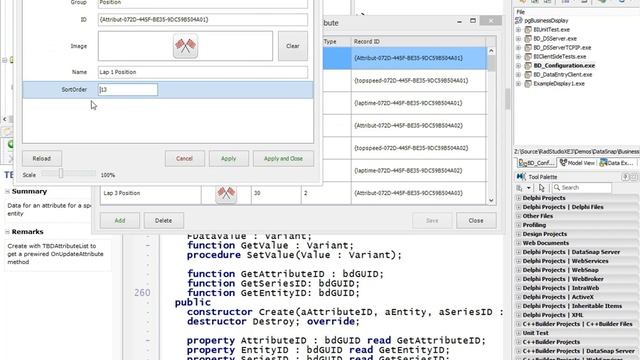Screen dimensions: 640x360
Task: Click the BD_Configuration.exe project icon
Action: click(x=528, y=65)
